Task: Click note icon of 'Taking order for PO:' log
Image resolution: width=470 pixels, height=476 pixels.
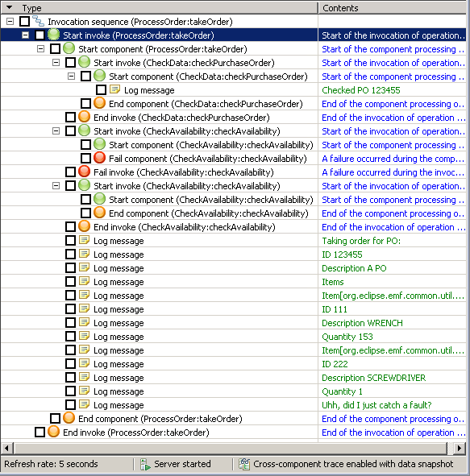Action: pyautogui.click(x=84, y=240)
